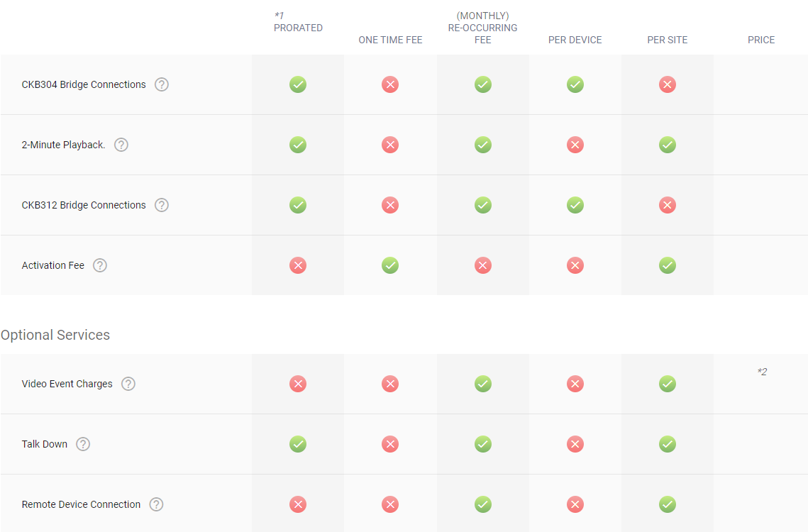
Task: Click Video Event Charges Prorated red cross
Action: click(x=298, y=384)
